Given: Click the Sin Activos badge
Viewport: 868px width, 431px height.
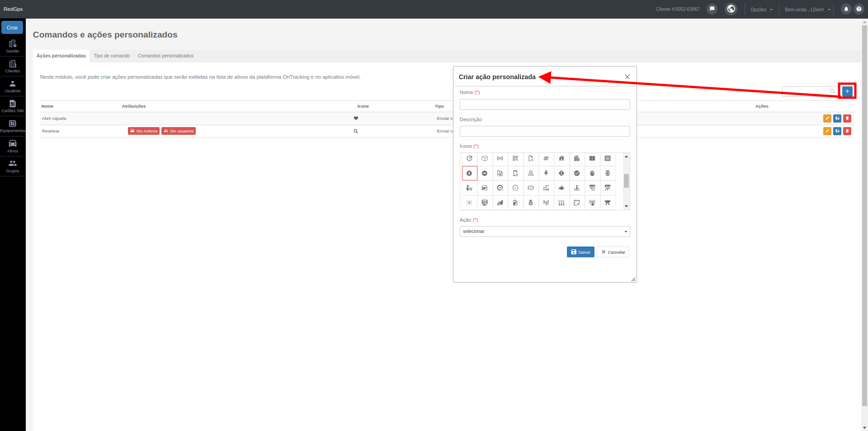Looking at the screenshot, I should tap(144, 131).
